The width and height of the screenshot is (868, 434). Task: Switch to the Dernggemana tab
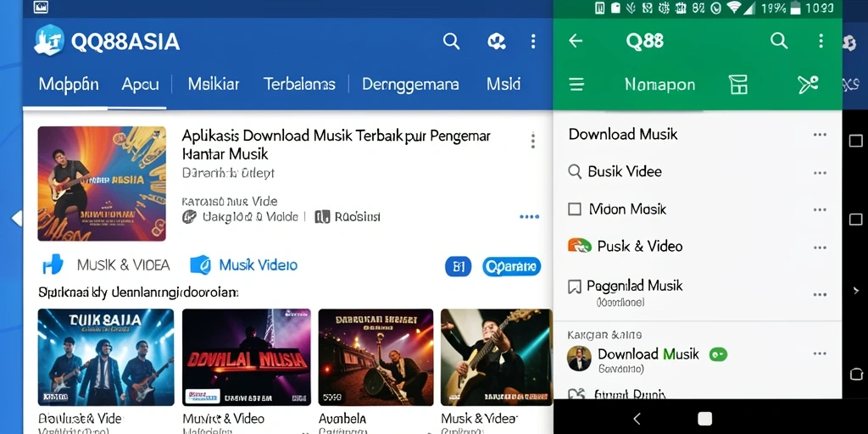tap(410, 84)
